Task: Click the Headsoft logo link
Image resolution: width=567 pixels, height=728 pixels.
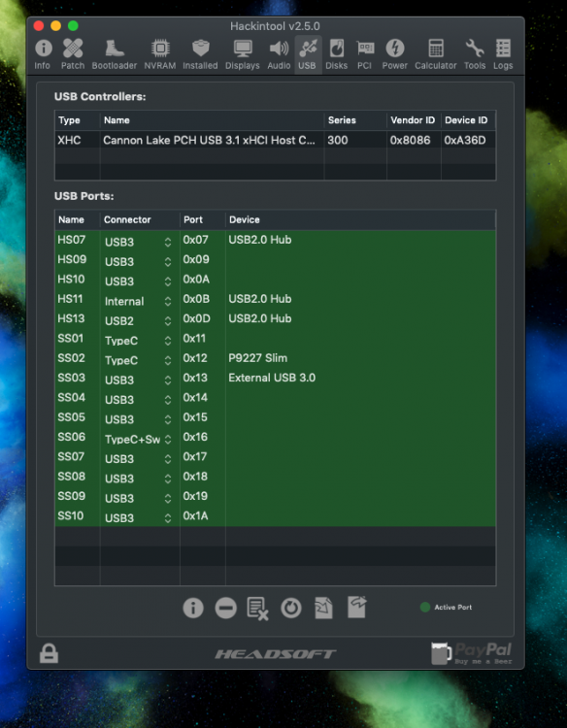Action: (x=276, y=654)
